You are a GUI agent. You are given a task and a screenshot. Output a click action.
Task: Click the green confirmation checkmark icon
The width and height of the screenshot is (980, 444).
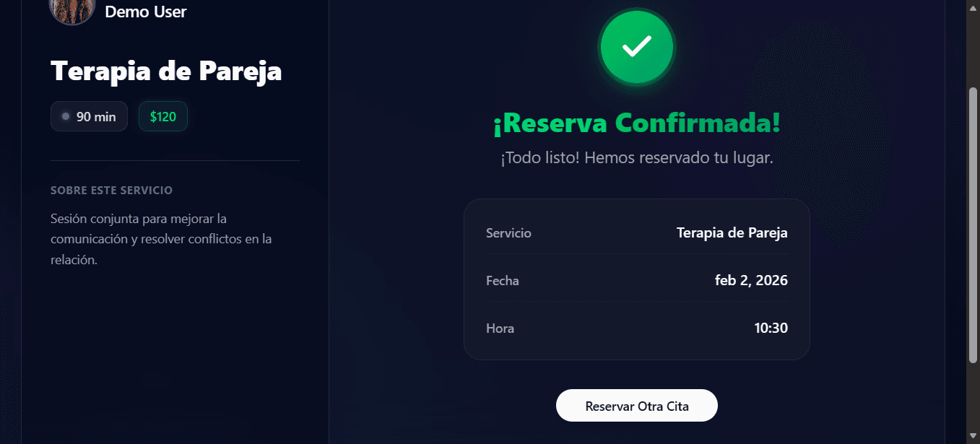point(637,48)
